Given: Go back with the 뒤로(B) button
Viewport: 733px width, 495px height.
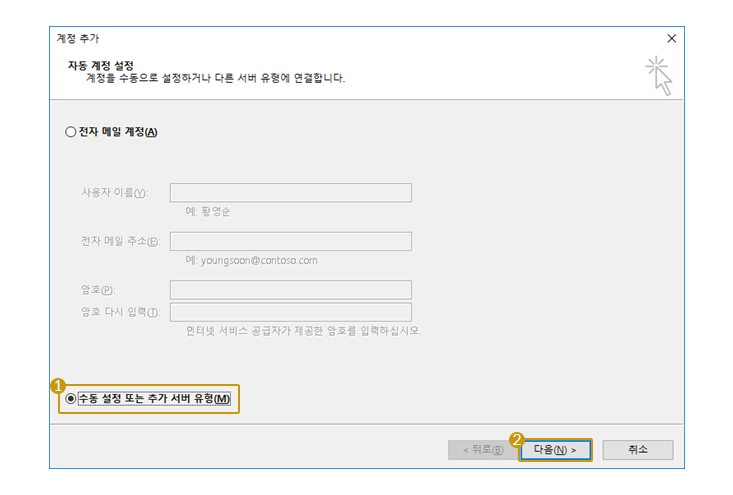Looking at the screenshot, I should (x=482, y=450).
